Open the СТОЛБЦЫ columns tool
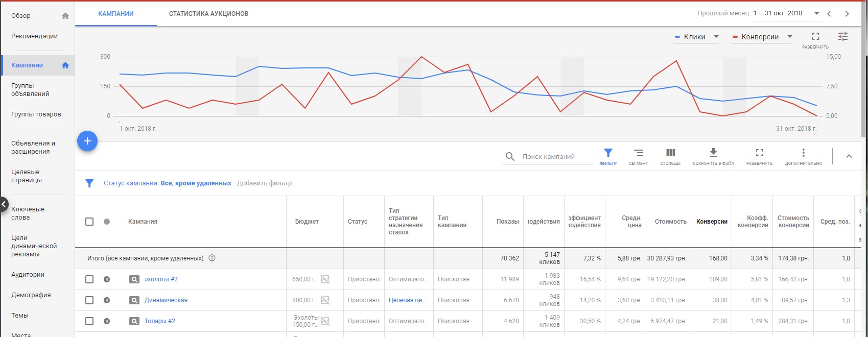The height and width of the screenshot is (337, 868). point(670,156)
